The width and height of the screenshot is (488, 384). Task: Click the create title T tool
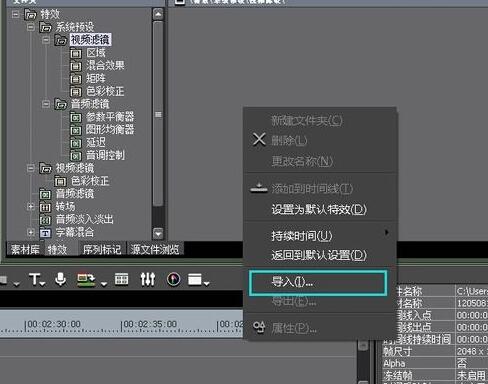(34, 279)
